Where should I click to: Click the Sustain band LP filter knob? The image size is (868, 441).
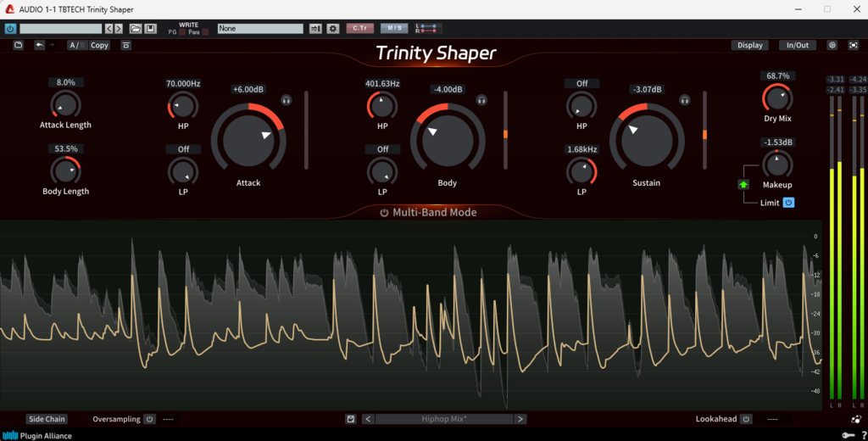coord(581,172)
